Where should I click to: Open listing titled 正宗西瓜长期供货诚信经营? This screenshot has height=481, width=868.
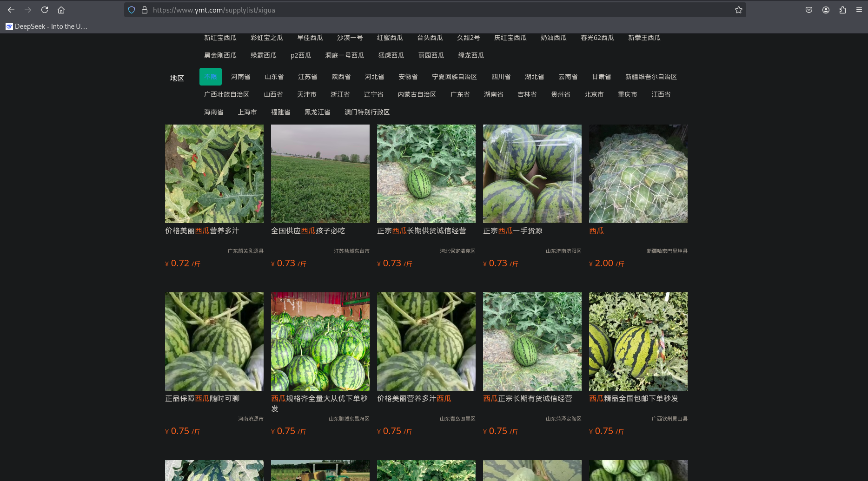pyautogui.click(x=422, y=231)
